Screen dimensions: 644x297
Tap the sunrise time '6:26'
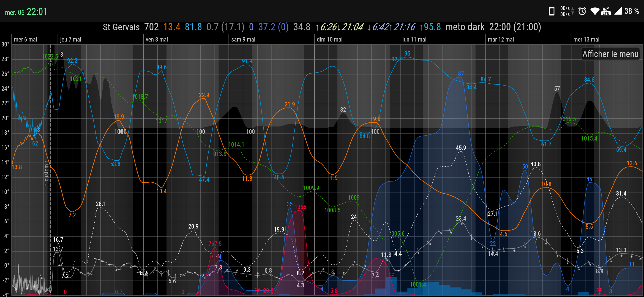(x=329, y=27)
